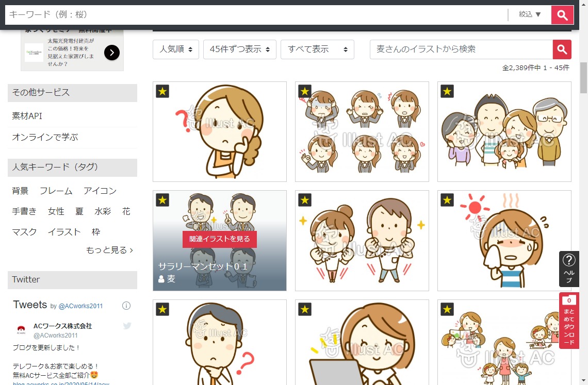Open the 45件ずつ表示 per-page dropdown
This screenshot has width=588, height=385.
tap(240, 49)
